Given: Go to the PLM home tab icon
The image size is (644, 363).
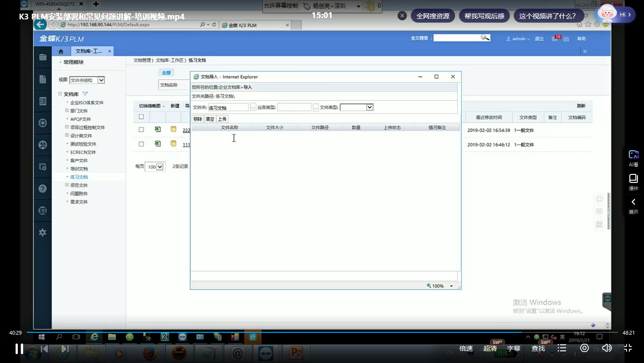Looking at the screenshot, I should 61,52.
